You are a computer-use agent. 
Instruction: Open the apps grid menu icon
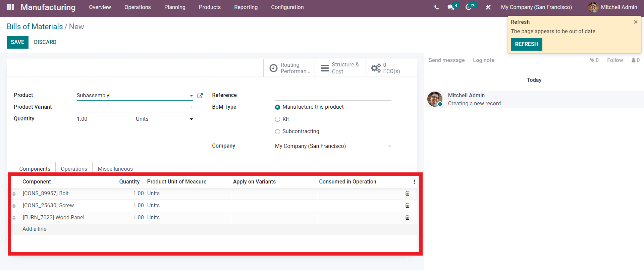[10, 7]
